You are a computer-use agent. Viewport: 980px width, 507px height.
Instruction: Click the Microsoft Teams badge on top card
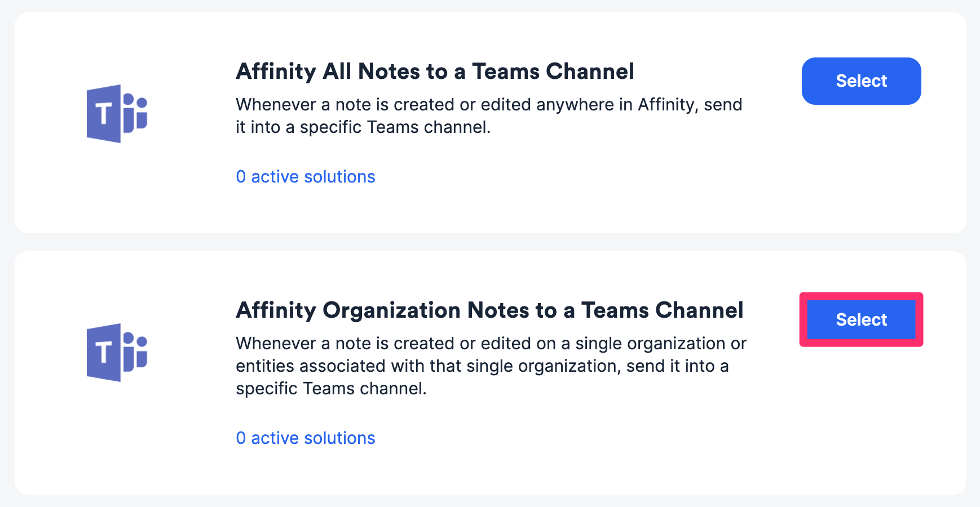(x=117, y=112)
